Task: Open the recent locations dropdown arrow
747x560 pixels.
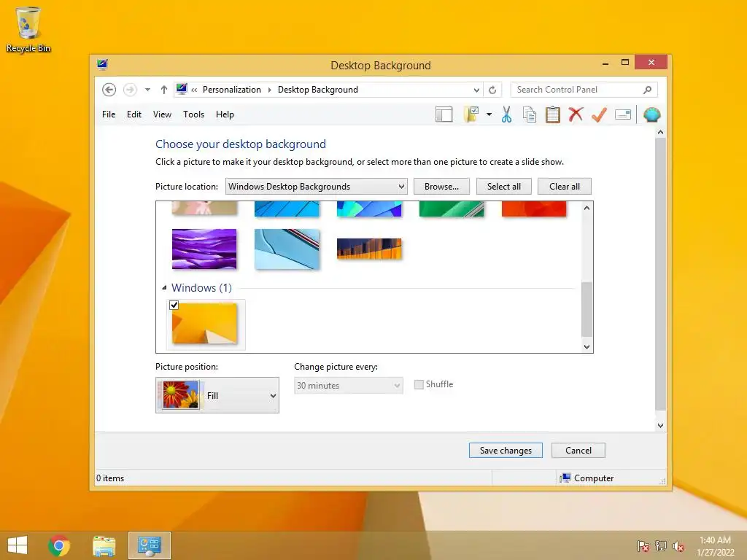Action: (147, 90)
